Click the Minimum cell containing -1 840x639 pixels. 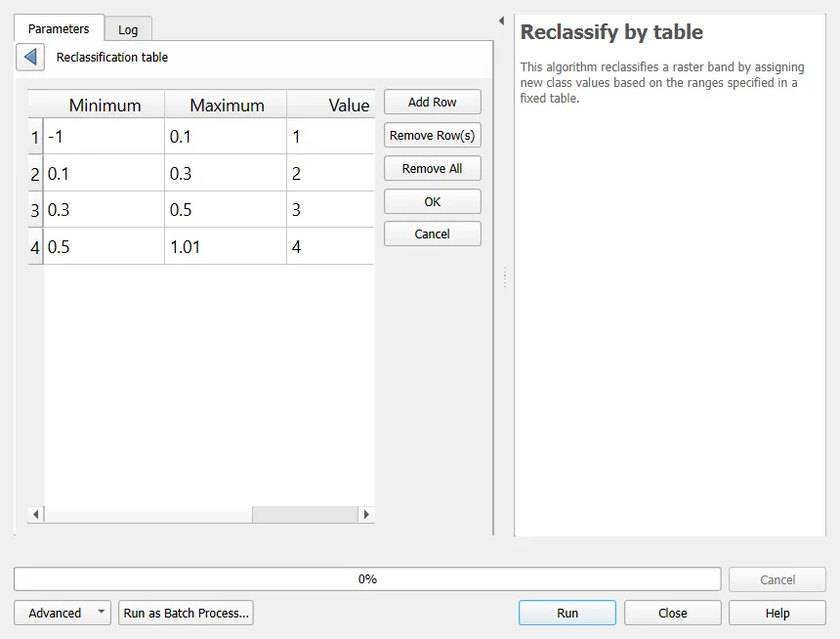pyautogui.click(x=104, y=137)
